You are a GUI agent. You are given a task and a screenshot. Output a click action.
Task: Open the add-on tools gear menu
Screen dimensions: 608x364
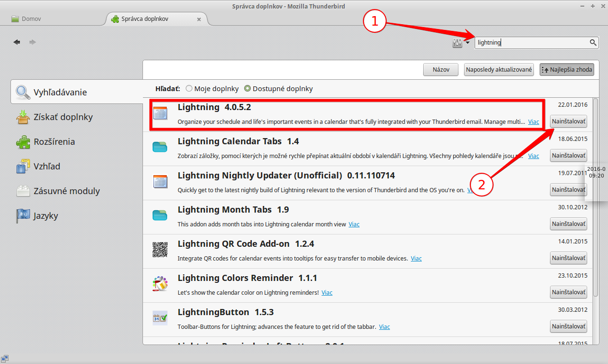tap(461, 43)
